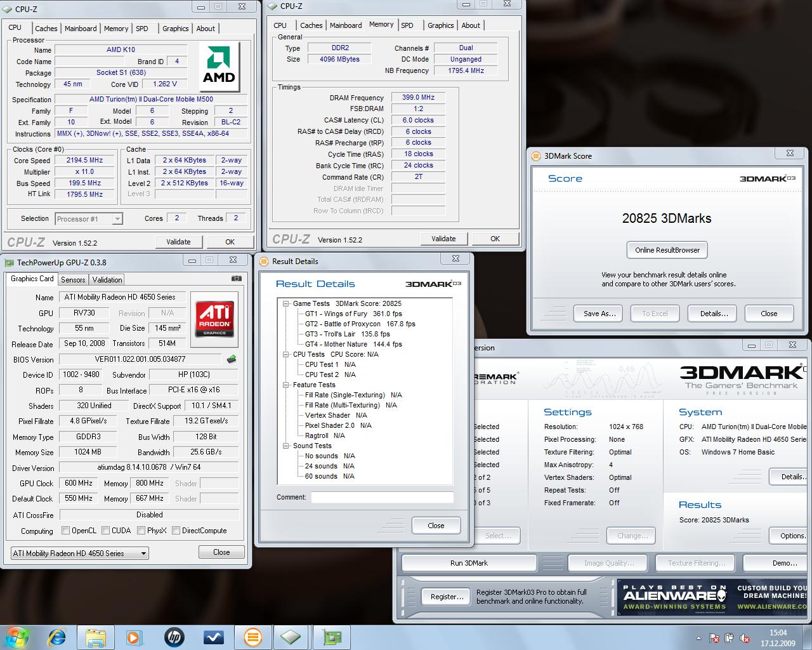Viewport: 812px width, 650px height.
Task: Click Validate in the left CPU-Z window
Action: [x=178, y=242]
